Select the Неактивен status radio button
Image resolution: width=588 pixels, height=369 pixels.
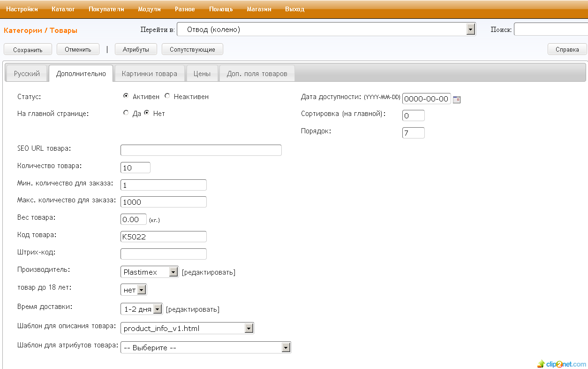pos(167,96)
